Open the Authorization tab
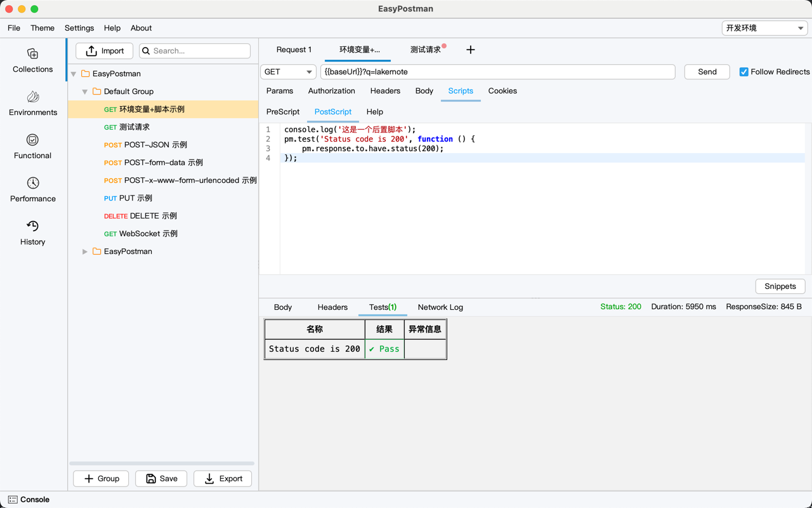Viewport: 812px width, 508px height. pyautogui.click(x=332, y=91)
